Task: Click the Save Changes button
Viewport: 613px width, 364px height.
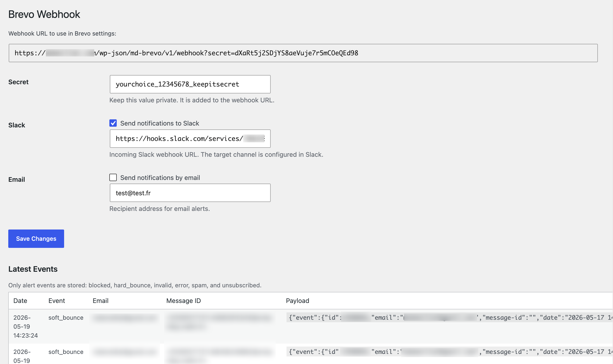Action: click(x=36, y=239)
